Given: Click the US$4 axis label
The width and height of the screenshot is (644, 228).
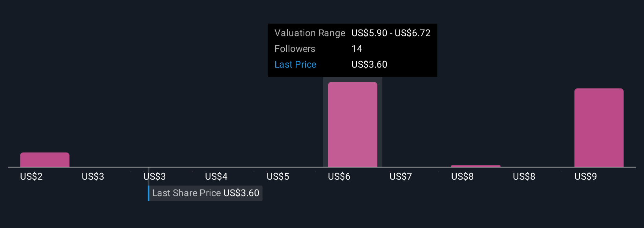Looking at the screenshot, I should coord(216,177).
